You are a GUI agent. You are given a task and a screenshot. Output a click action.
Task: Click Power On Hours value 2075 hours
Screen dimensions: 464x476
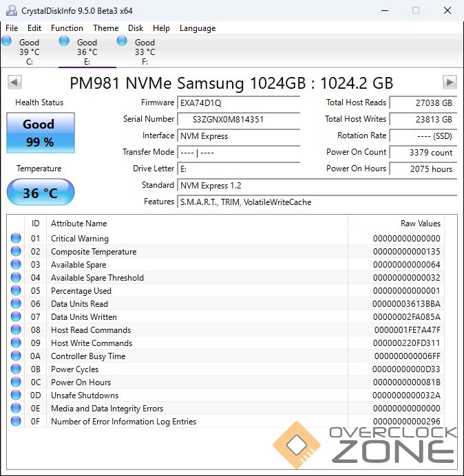point(423,169)
